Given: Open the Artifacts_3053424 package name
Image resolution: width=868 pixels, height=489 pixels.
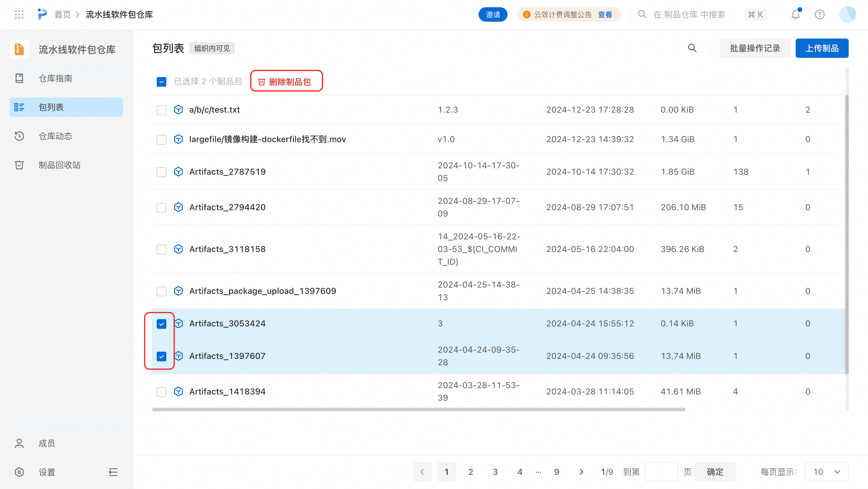Looking at the screenshot, I should (227, 323).
